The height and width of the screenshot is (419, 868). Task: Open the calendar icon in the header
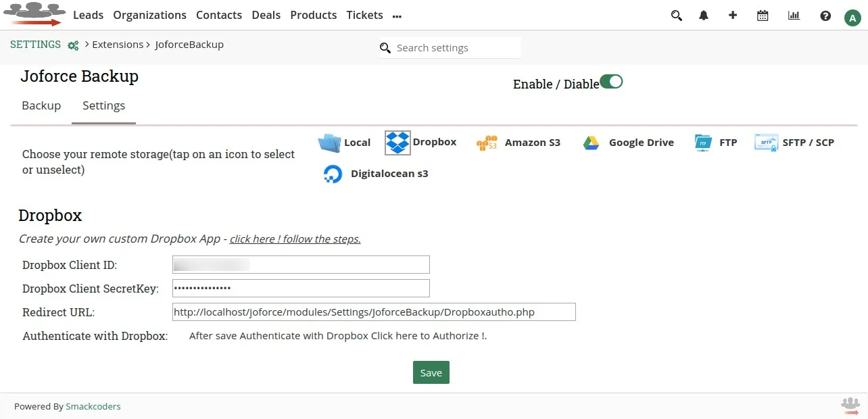click(763, 15)
